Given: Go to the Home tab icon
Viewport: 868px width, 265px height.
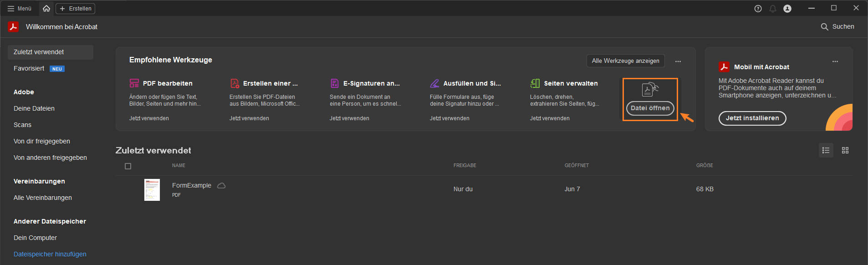Looking at the screenshot, I should point(46,9).
